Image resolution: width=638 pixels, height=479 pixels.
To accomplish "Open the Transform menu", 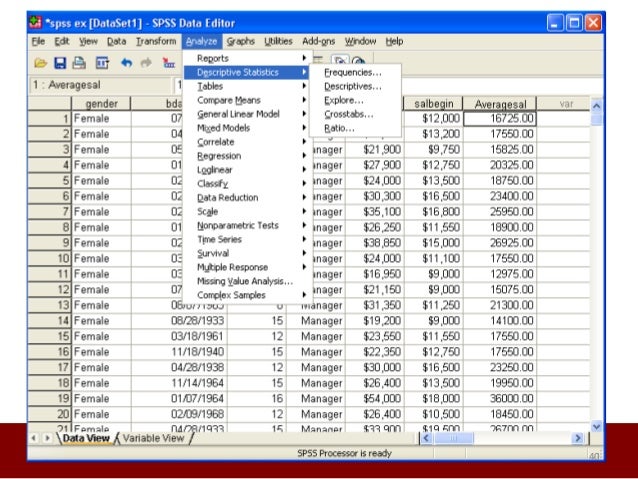I will point(156,41).
